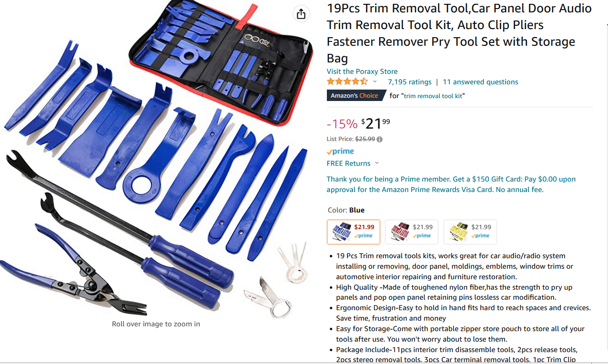Expand the star rating dropdown arrow
This screenshot has height=364, width=608.
(x=375, y=81)
